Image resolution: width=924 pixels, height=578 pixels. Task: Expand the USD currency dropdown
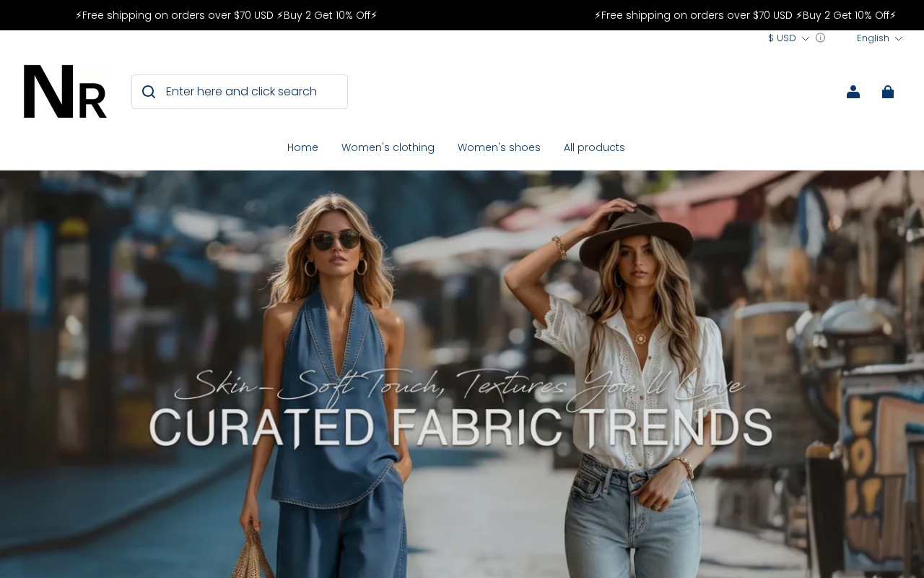point(788,38)
